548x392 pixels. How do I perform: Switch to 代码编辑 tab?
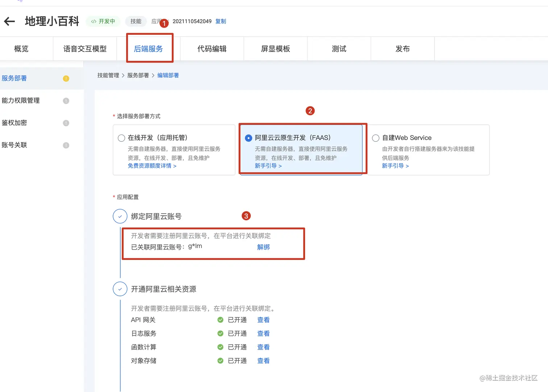point(212,49)
